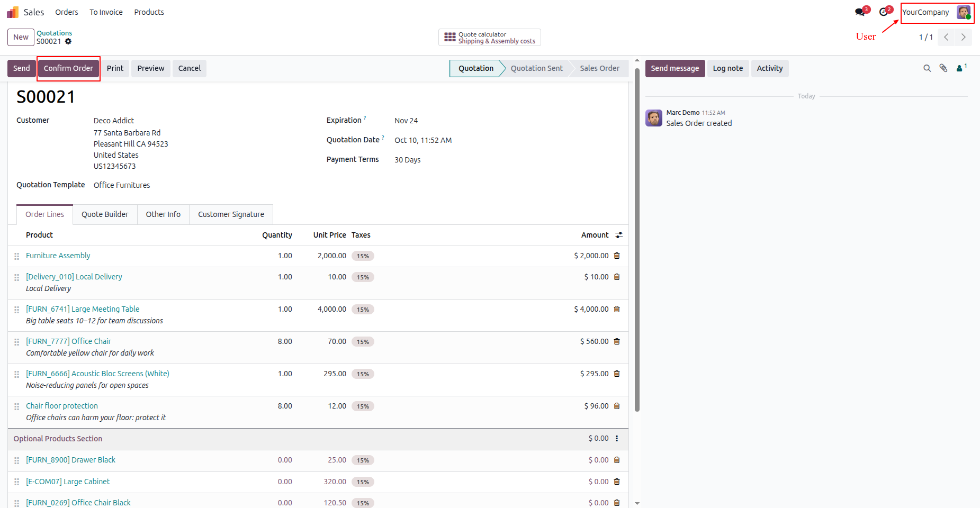This screenshot has height=508, width=980.
Task: Delete the Acoustic Bloc Screens line
Action: 617,374
